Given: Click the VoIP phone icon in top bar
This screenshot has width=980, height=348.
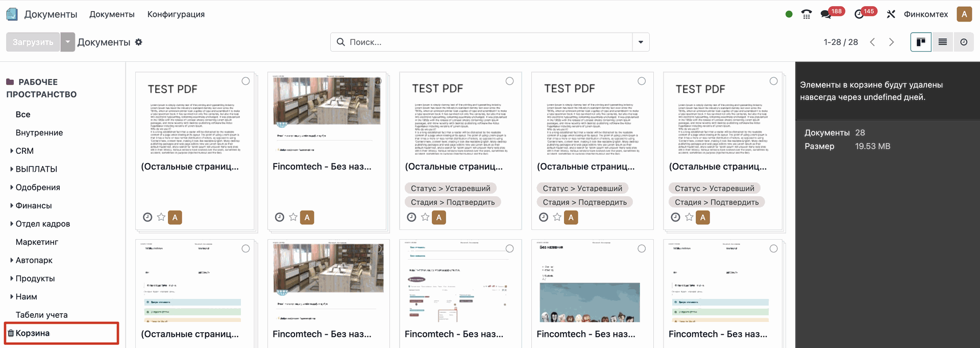Looking at the screenshot, I should (806, 14).
